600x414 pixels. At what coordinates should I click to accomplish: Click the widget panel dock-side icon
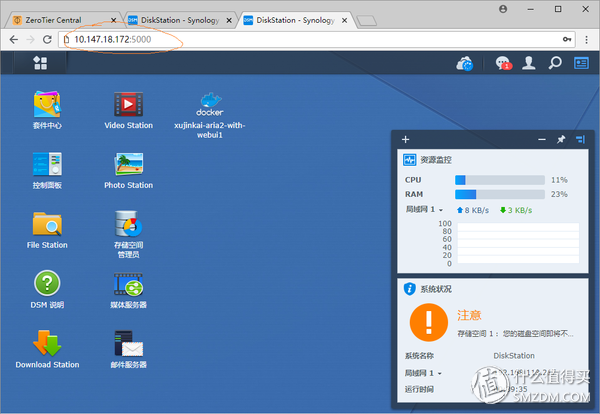[x=580, y=139]
